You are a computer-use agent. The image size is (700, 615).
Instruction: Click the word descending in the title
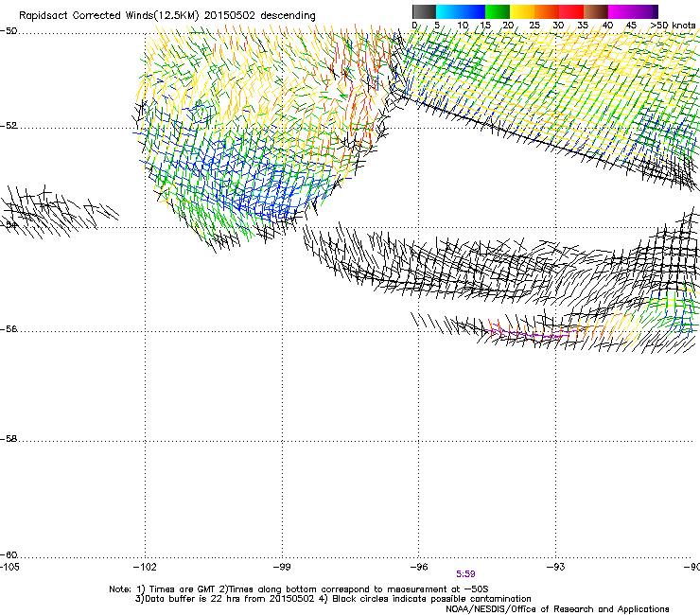click(x=288, y=16)
